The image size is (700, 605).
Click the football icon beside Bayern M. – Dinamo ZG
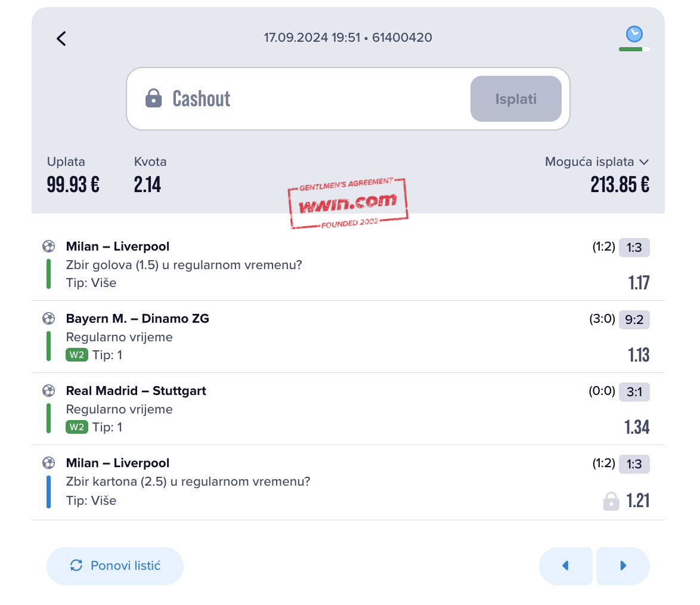[x=49, y=319]
